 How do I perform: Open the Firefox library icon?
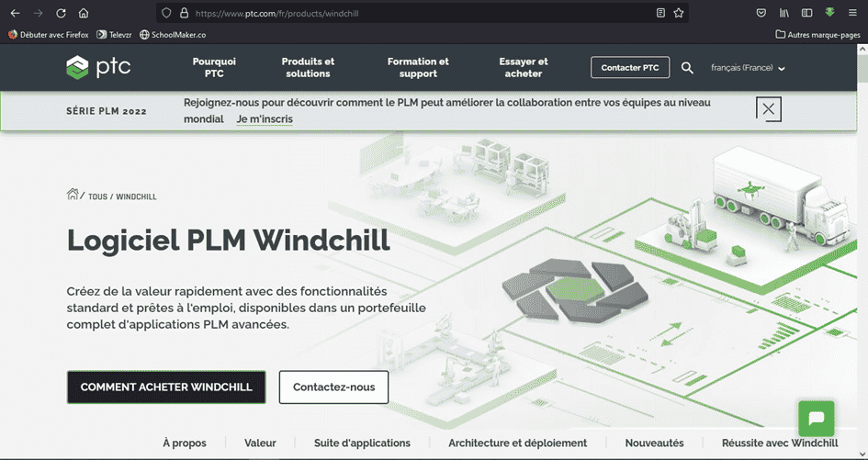784,13
